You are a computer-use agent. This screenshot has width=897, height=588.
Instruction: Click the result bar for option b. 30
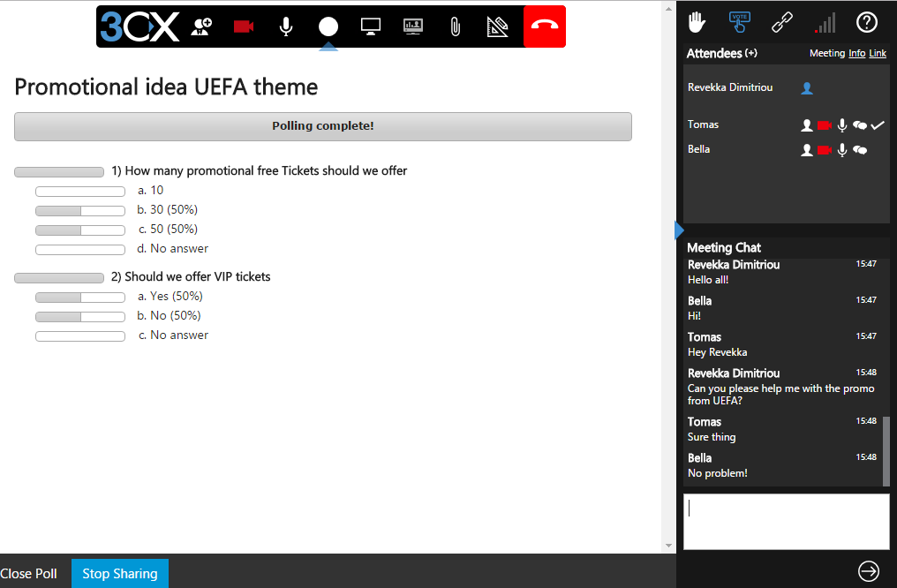point(80,211)
